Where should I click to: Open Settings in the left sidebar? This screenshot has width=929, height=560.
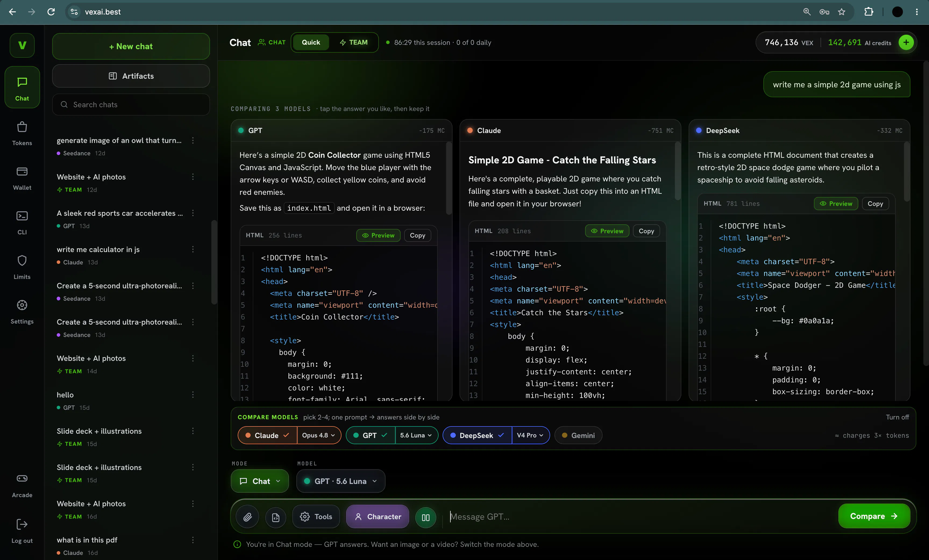pos(22,312)
